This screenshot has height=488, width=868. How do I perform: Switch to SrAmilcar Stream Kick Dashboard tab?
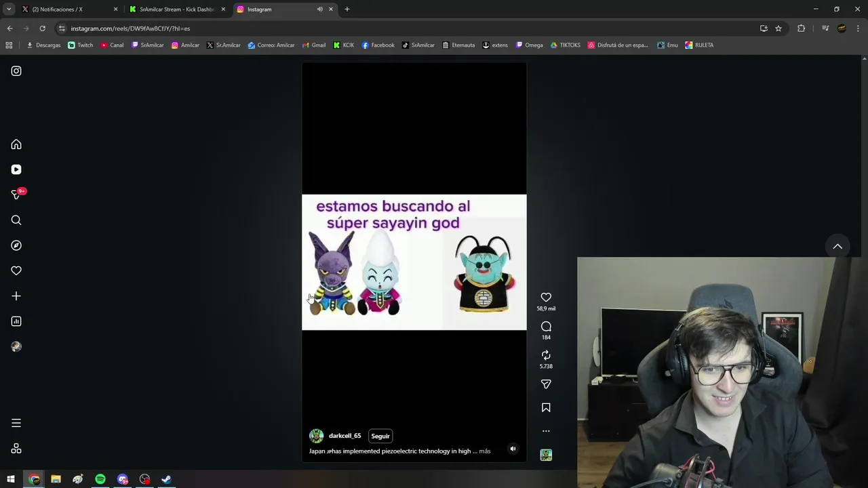coord(176,9)
